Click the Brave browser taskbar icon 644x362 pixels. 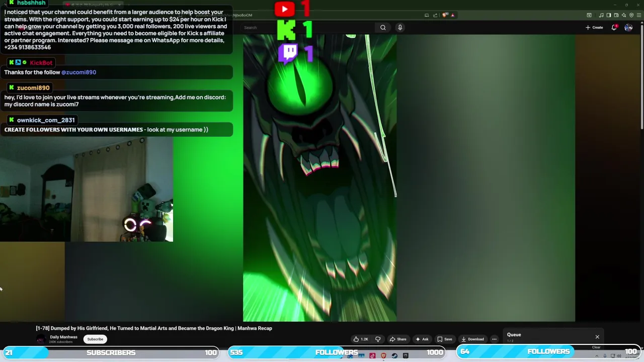(x=383, y=356)
